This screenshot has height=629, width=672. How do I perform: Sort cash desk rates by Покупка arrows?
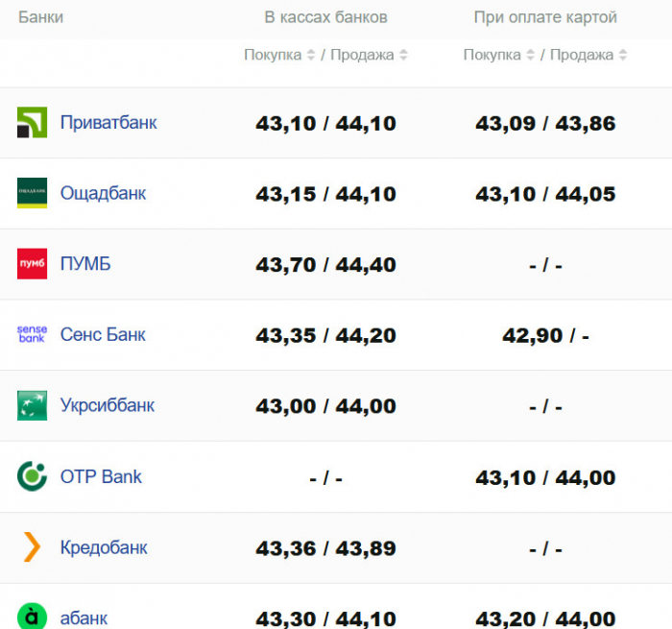[x=311, y=55]
